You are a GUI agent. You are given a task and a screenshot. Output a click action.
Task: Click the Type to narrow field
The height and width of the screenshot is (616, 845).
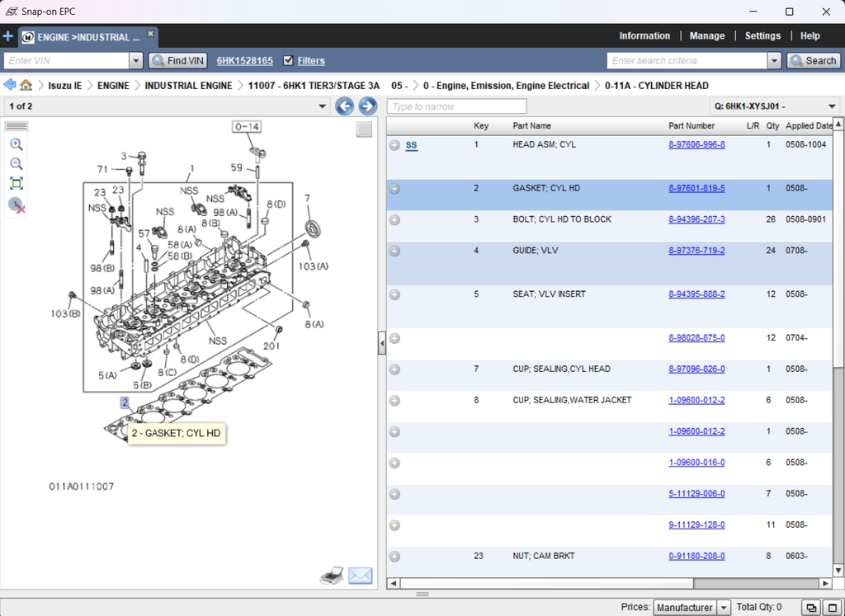[x=456, y=106]
